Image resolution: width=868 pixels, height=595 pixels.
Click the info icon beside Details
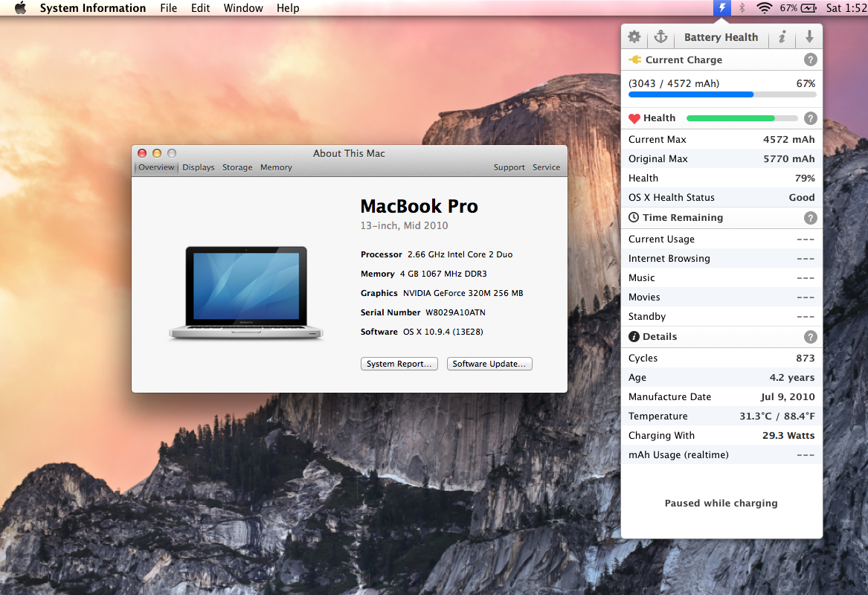[x=634, y=336]
